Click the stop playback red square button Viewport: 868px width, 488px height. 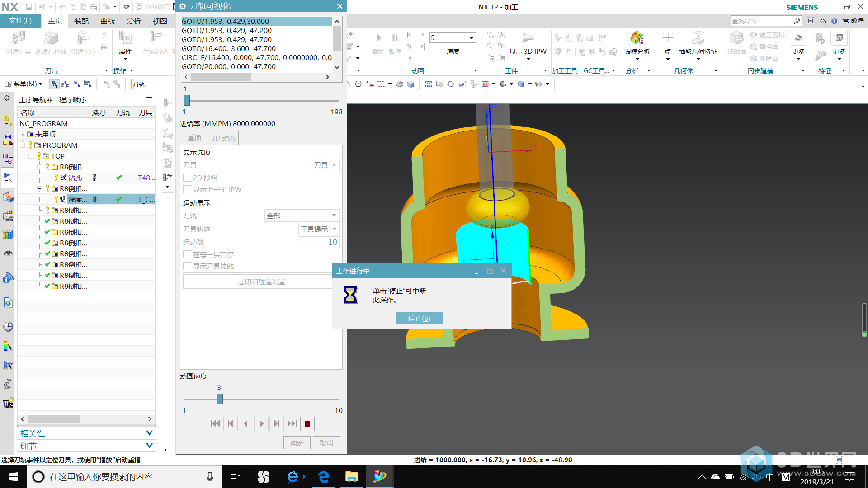click(x=307, y=423)
